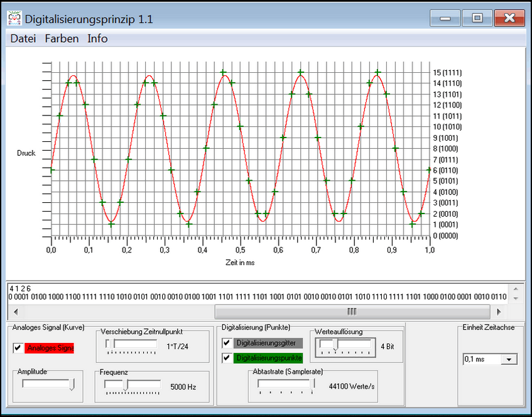Viewport: 532px width, 417px height.
Task: Click the 'Digitalisierung (Punkte)' group title
Action: coord(256,327)
